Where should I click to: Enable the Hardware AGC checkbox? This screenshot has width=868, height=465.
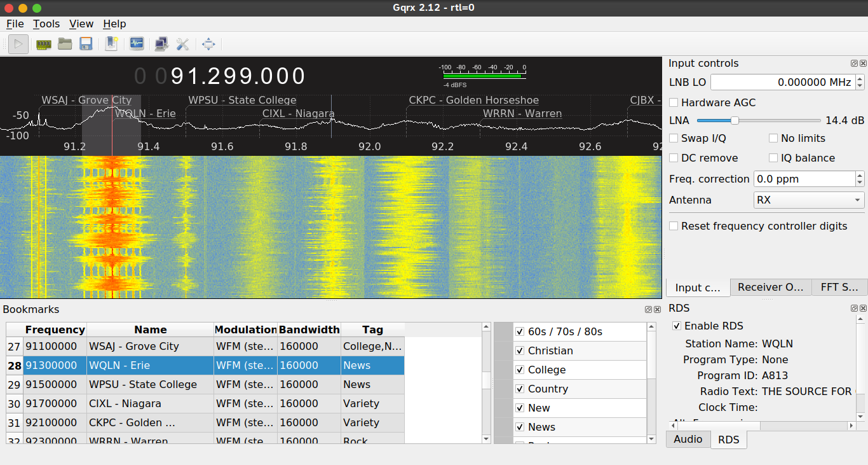674,102
